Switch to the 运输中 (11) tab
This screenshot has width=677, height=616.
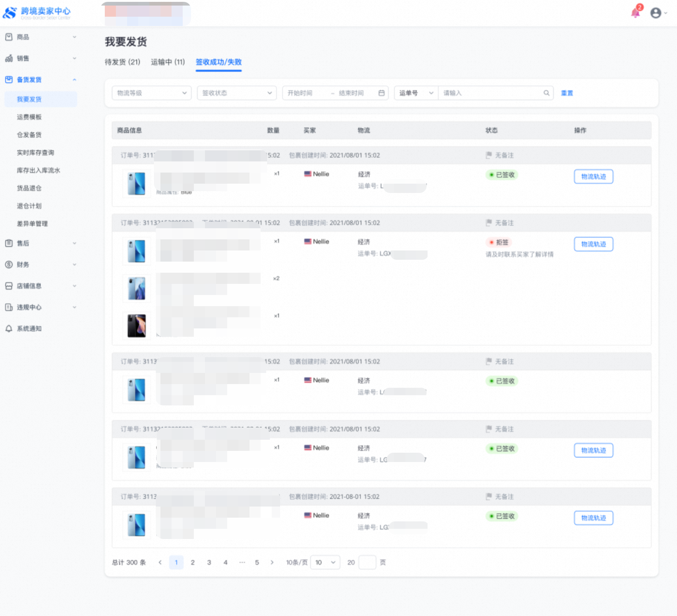click(x=168, y=62)
